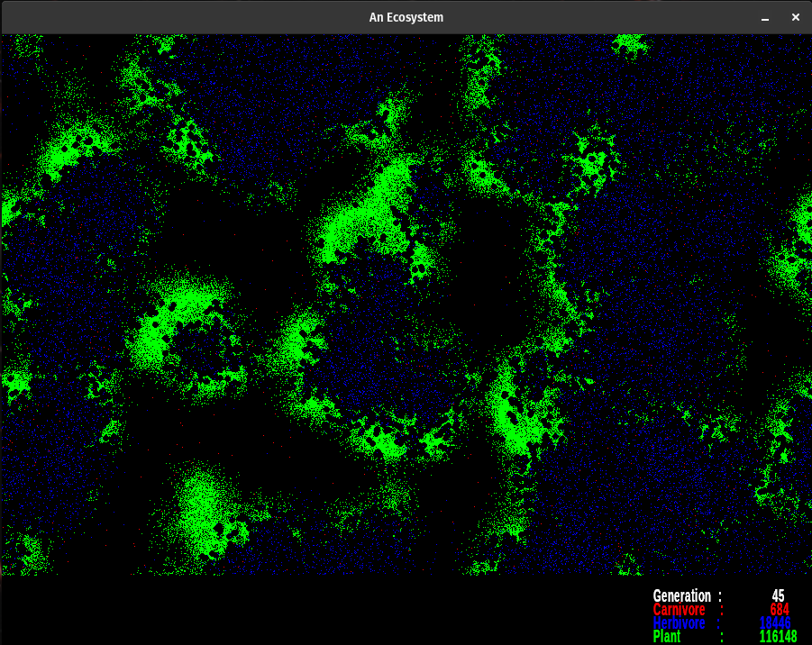Select the blue Herbivore label

(679, 623)
